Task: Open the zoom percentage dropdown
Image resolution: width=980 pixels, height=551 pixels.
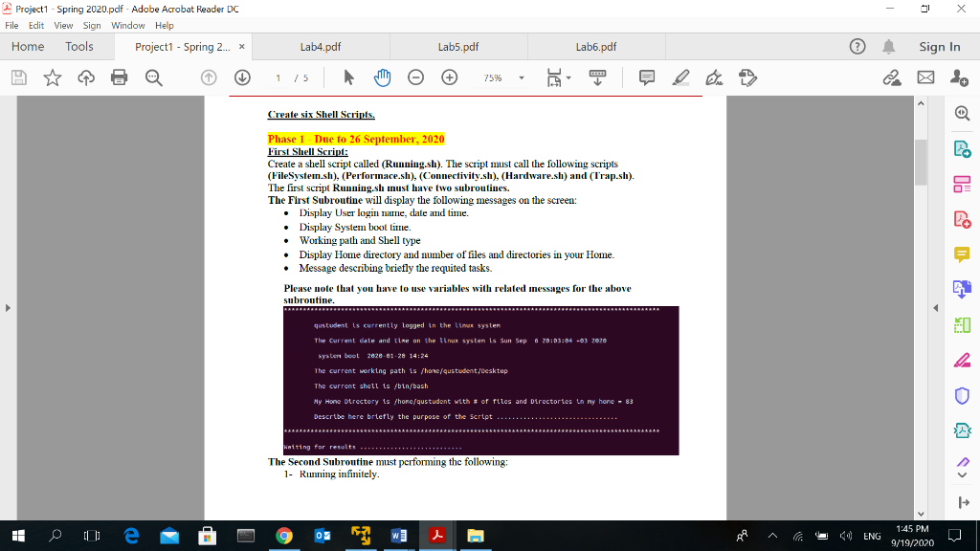Action: point(522,77)
